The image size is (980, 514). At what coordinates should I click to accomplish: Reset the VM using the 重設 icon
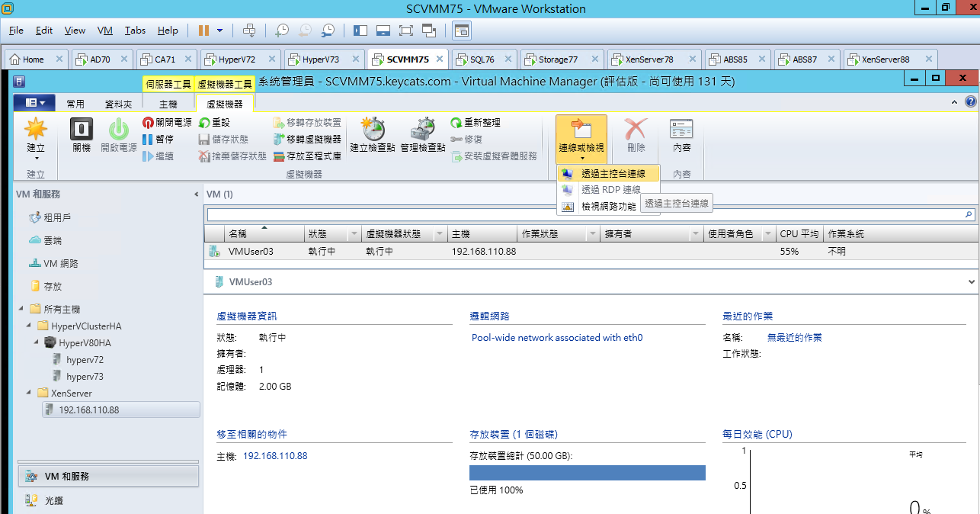[204, 123]
